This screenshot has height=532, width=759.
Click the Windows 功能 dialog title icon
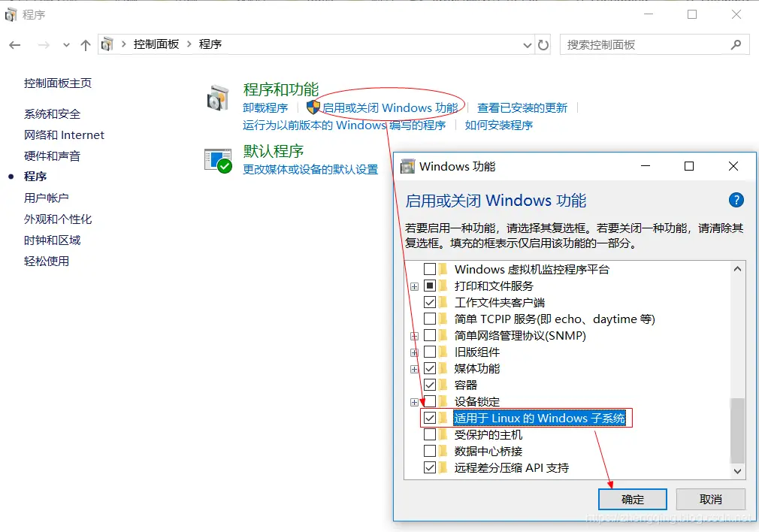[407, 166]
